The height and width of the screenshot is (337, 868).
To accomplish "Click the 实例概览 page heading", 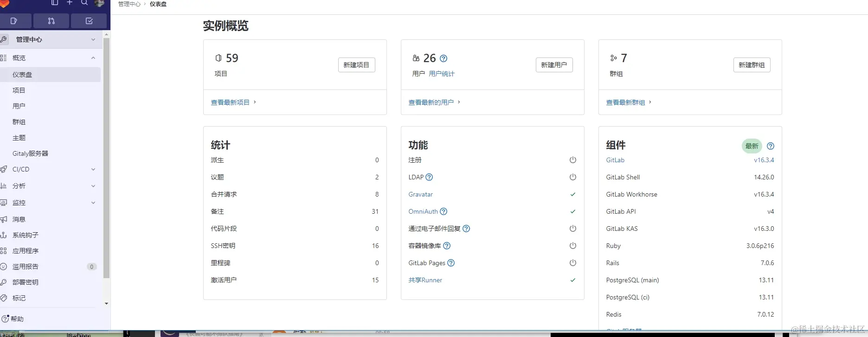I will pyautogui.click(x=225, y=26).
